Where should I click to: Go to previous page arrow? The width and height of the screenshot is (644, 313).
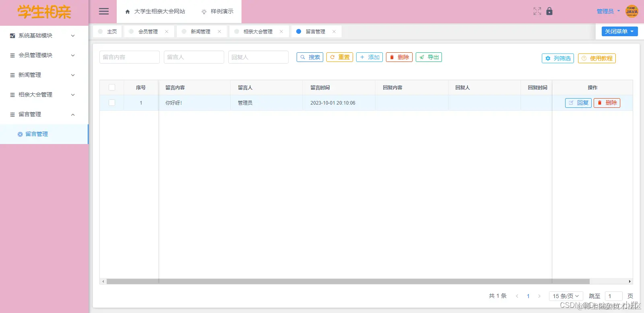click(x=517, y=296)
